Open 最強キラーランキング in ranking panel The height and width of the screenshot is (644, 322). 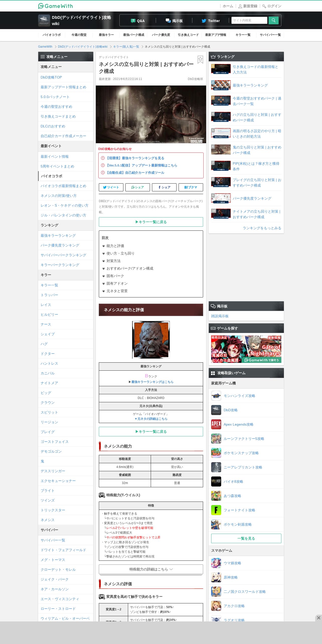click(x=250, y=85)
